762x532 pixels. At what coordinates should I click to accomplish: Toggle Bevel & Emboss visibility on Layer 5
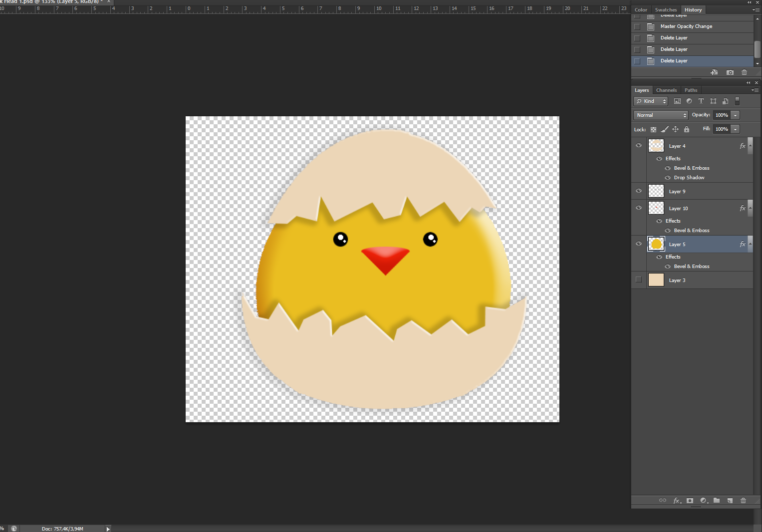tap(668, 266)
